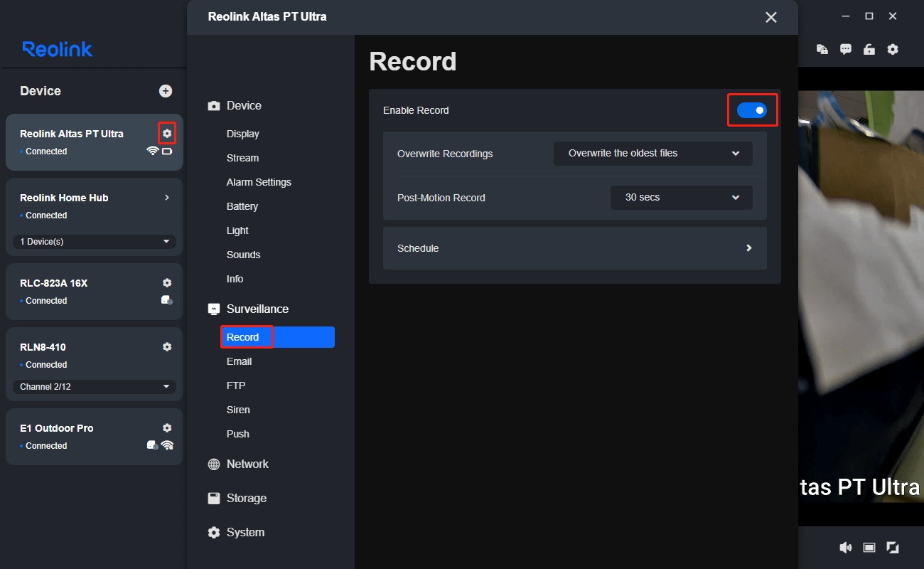The height and width of the screenshot is (569, 924).
Task: Switch live view aspect mode icon
Action: [869, 547]
